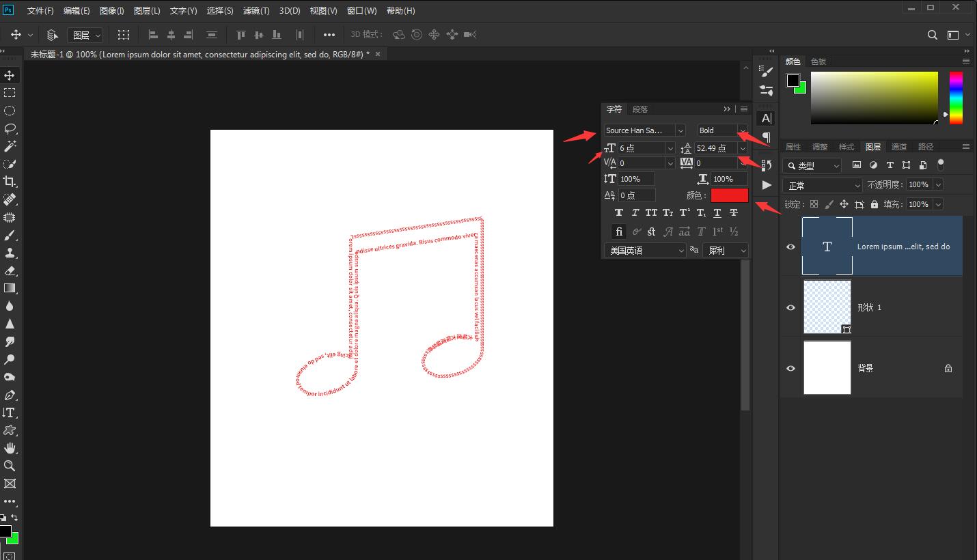The width and height of the screenshot is (977, 560).
Task: Select the Magic Wand tool
Action: tap(10, 146)
